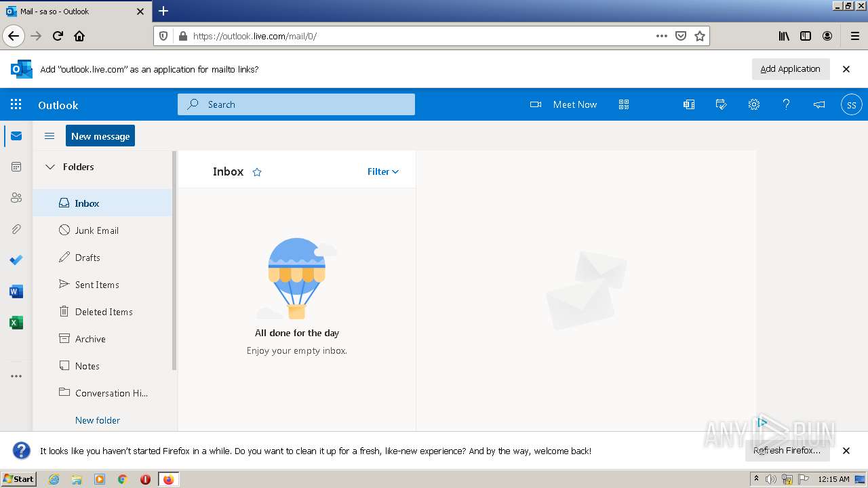Open Chrome from the taskbar
The width and height of the screenshot is (868, 488).
pyautogui.click(x=123, y=479)
